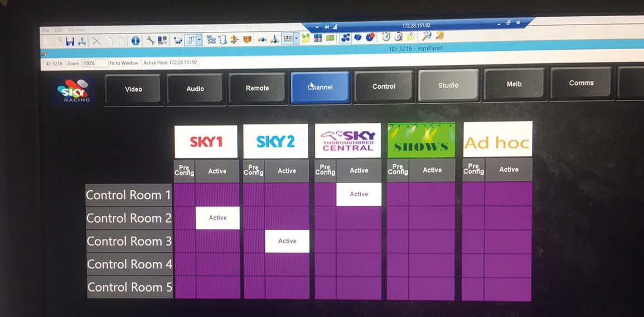
Task: Toggle Control Room 1 SKY1 Active cell
Action: tap(217, 194)
